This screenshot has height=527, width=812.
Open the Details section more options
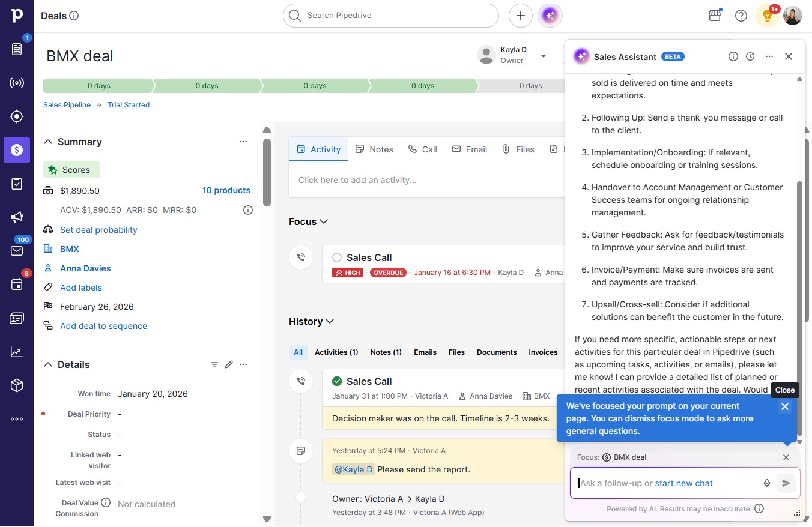pos(243,364)
